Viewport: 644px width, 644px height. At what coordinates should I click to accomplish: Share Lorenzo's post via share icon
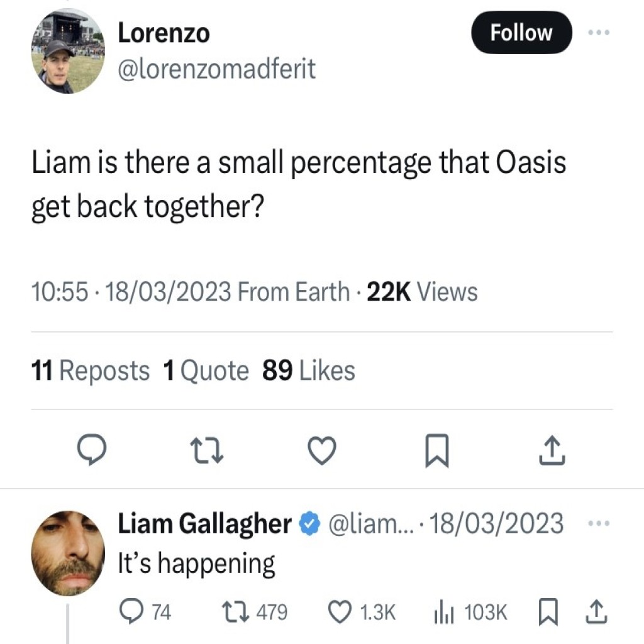(552, 451)
